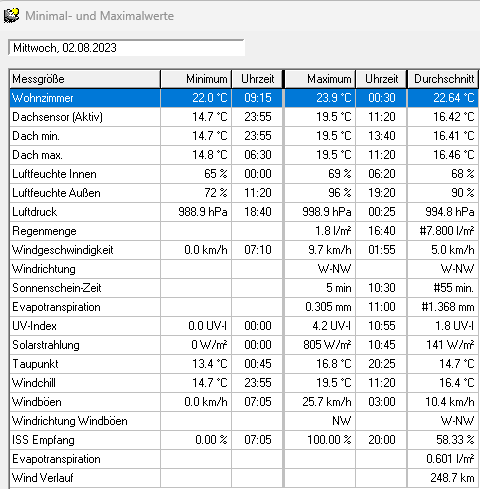
Task: Select the UV-Index row
Action: click(244, 326)
